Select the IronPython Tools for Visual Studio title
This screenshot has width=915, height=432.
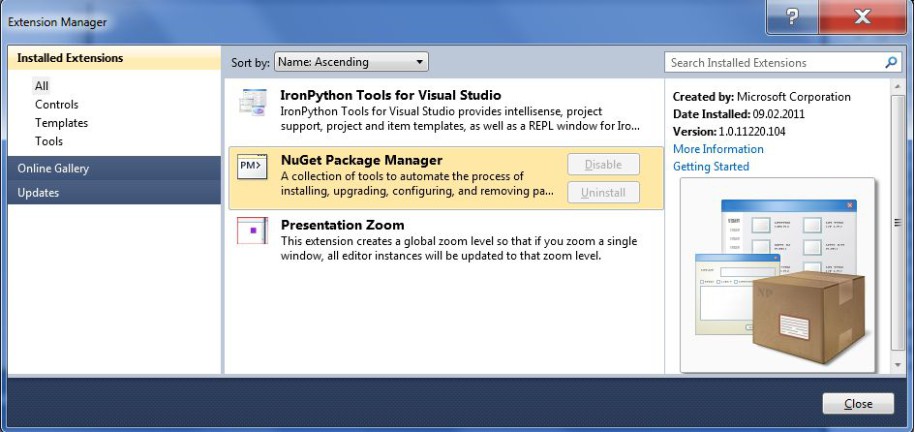coord(390,95)
